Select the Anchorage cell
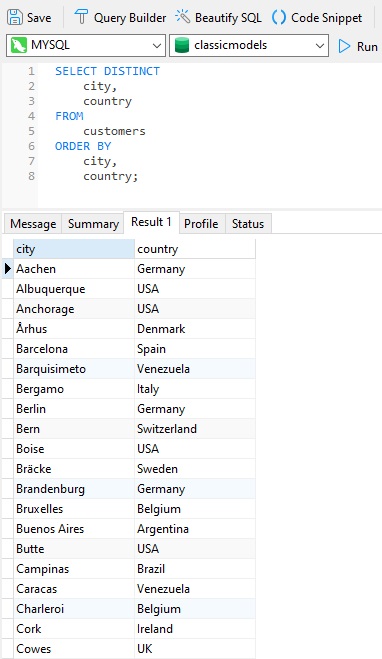This screenshot has height=659, width=382. 74,309
